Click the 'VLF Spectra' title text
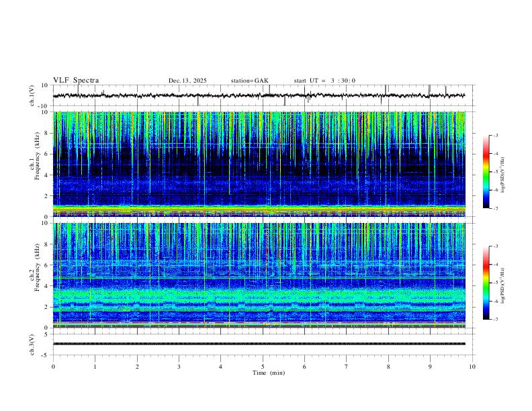Screen dimensions: 532x411 click(x=76, y=80)
